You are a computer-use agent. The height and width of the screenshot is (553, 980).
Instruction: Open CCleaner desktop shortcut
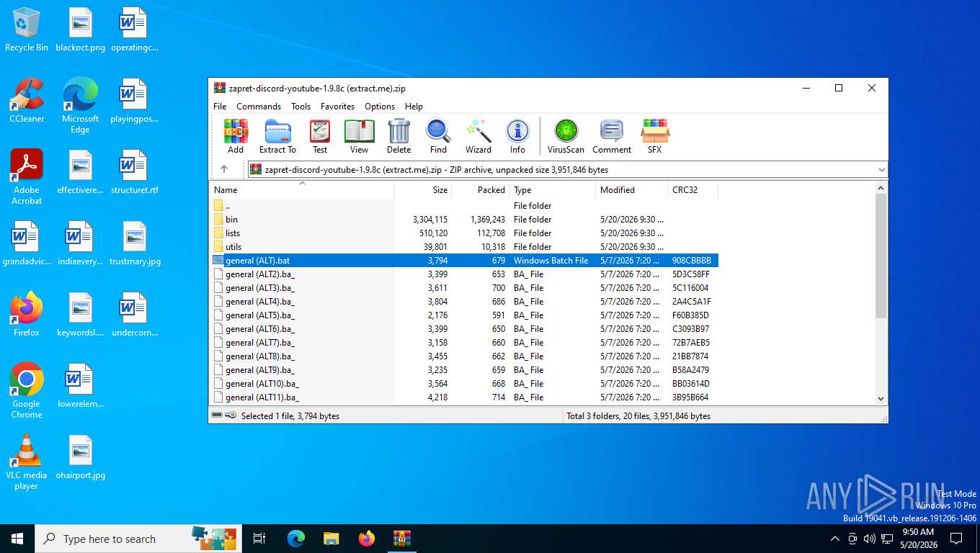[27, 101]
